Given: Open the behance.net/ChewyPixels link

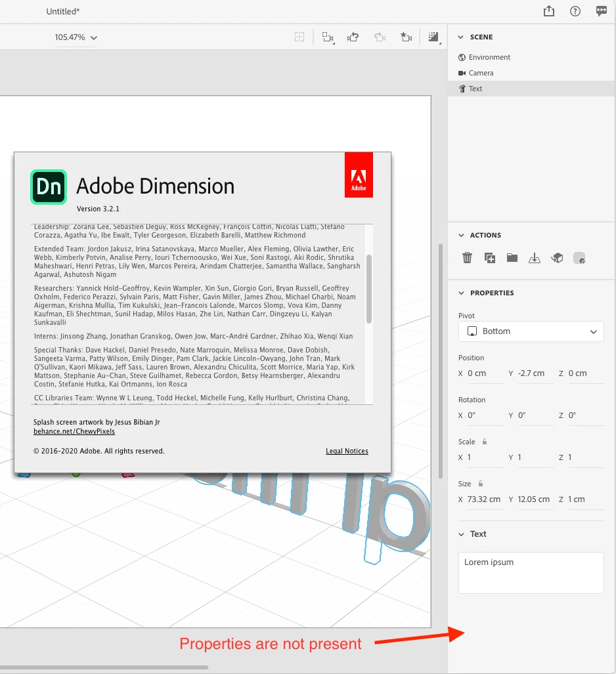Looking at the screenshot, I should (x=74, y=431).
